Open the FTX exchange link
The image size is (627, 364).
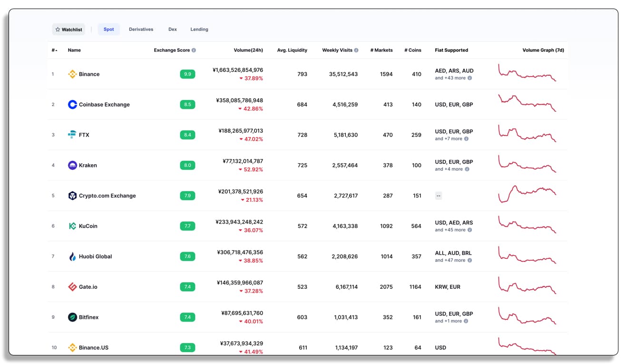pyautogui.click(x=84, y=135)
